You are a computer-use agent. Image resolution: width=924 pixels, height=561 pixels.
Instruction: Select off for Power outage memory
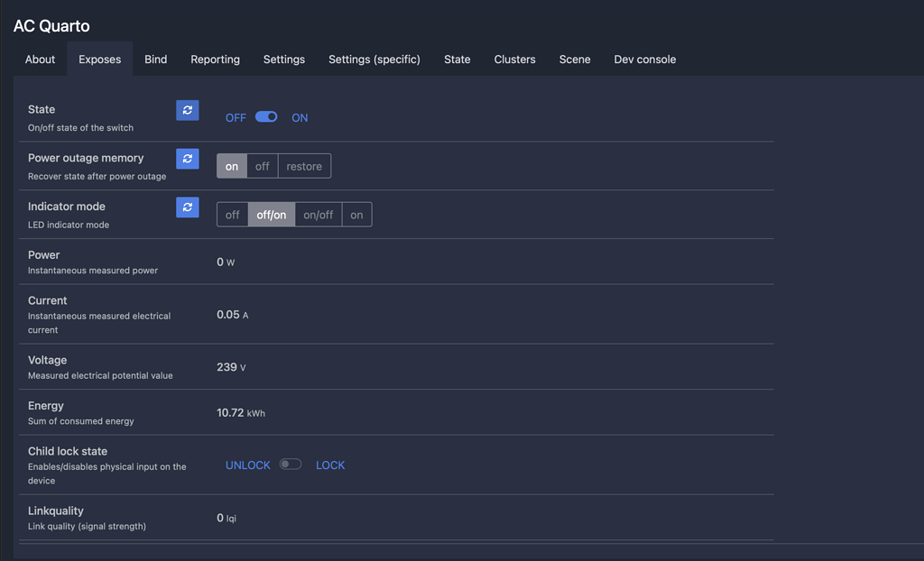coord(262,165)
